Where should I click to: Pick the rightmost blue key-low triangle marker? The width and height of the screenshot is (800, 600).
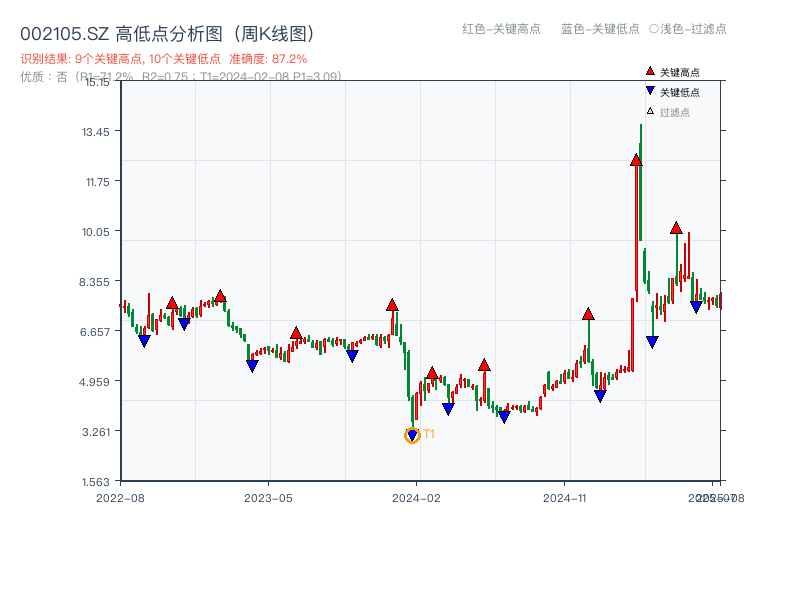coord(696,307)
